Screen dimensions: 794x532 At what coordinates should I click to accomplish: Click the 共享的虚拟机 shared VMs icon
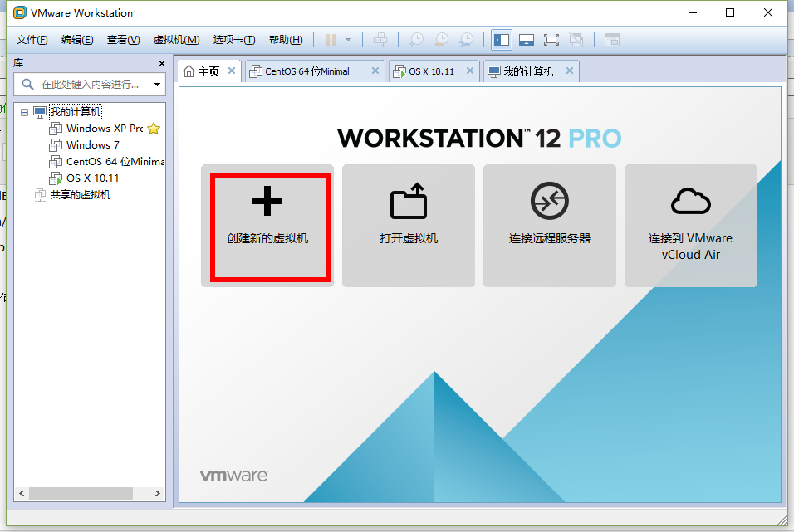pos(40,195)
